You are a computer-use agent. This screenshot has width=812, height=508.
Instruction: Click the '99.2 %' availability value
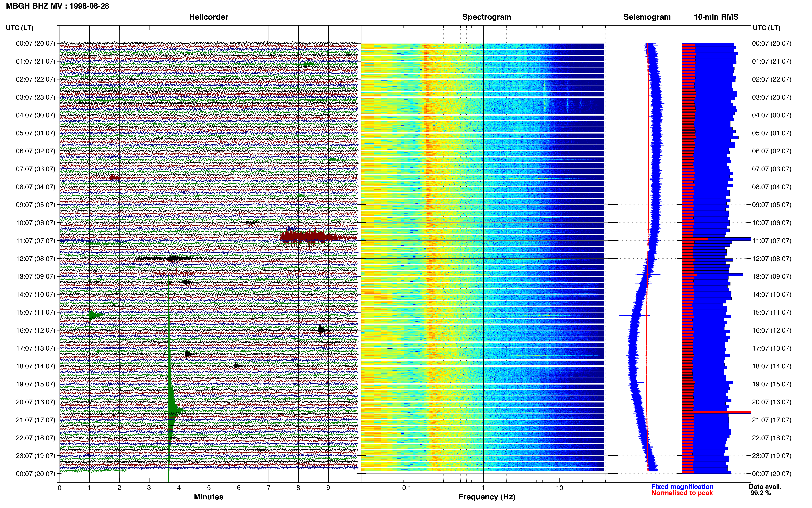[x=761, y=493]
